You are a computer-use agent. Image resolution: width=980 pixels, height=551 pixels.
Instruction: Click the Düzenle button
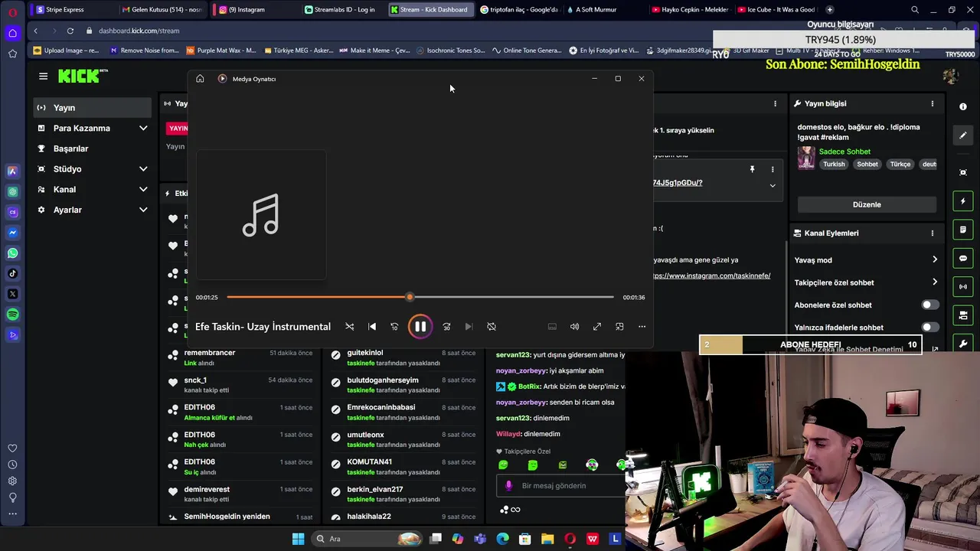[867, 204]
